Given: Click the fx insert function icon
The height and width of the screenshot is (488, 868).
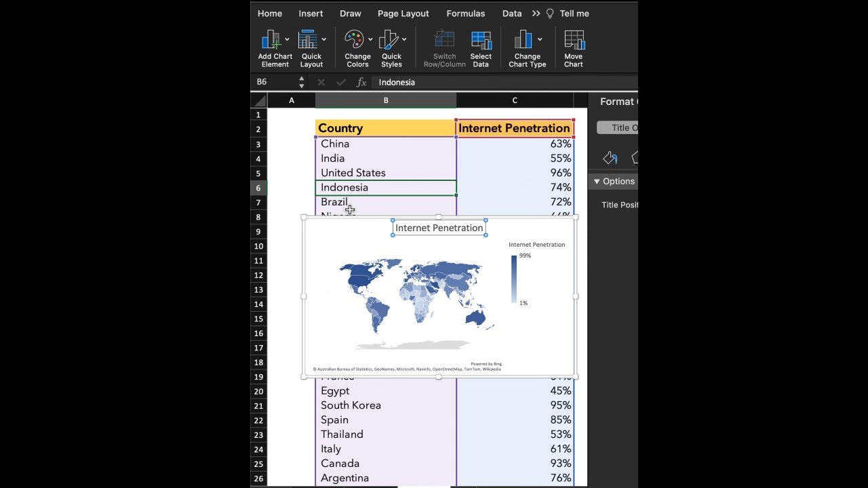Looking at the screenshot, I should click(x=361, y=82).
